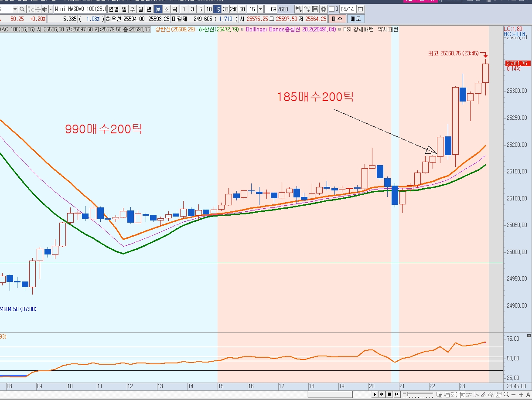Expand the symbol code dropdown arrow
The width and height of the screenshot is (532, 400).
tap(15, 9)
